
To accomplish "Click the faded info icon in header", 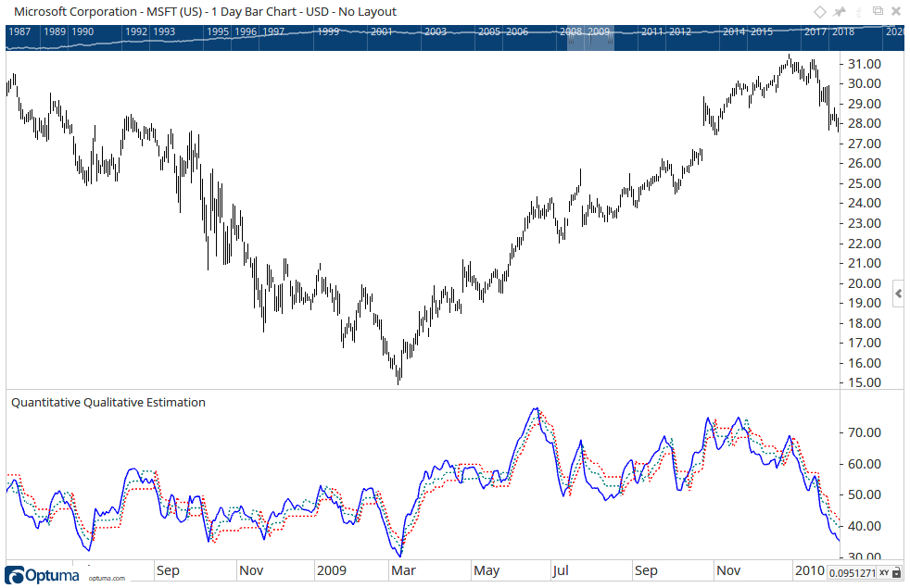I will [860, 12].
